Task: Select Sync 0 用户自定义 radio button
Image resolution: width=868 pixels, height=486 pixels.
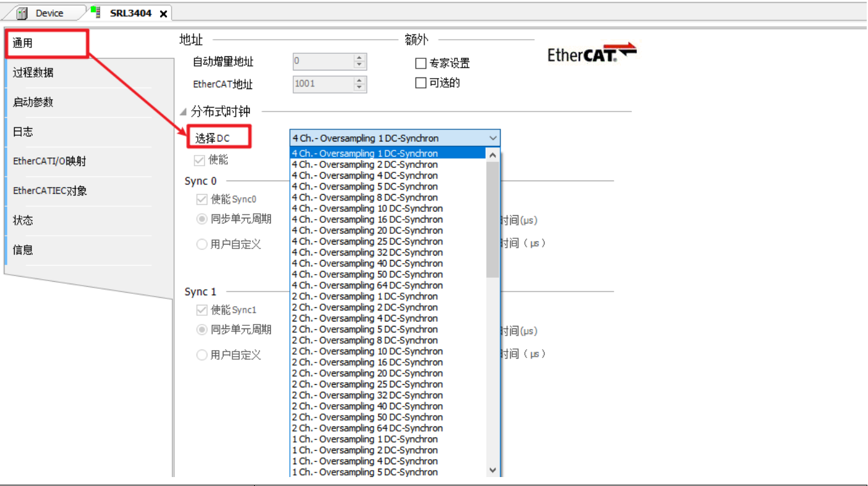Action: point(202,244)
